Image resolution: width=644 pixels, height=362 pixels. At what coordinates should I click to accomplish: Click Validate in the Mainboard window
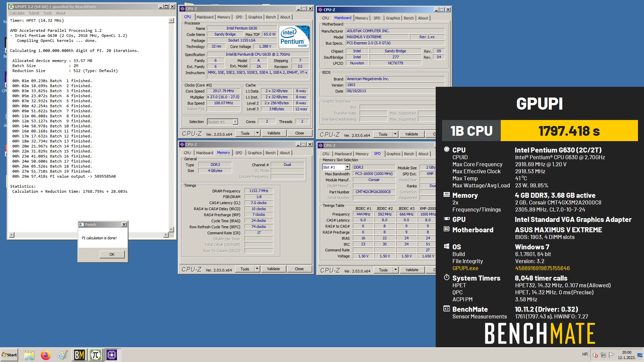click(x=412, y=134)
